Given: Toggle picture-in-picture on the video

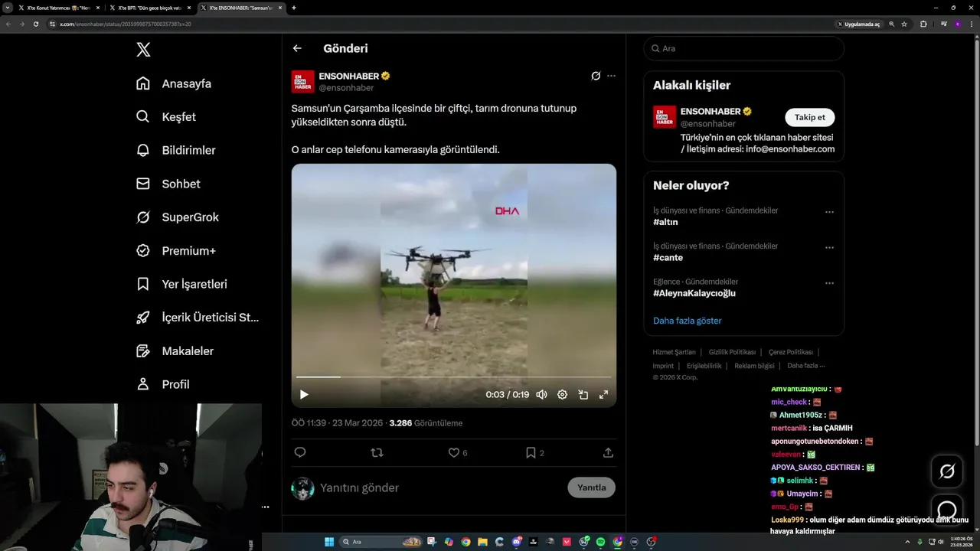Looking at the screenshot, I should pyautogui.click(x=583, y=395).
